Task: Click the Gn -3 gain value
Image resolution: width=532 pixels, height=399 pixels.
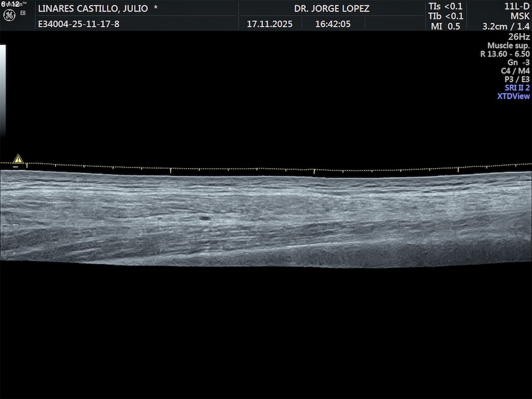Action: click(x=518, y=62)
